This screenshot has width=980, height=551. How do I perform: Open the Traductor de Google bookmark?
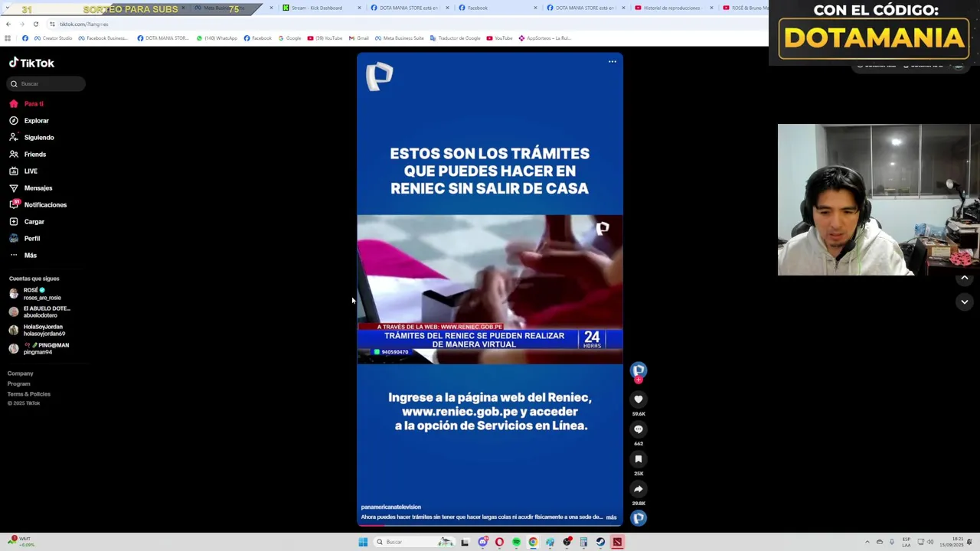tap(455, 38)
